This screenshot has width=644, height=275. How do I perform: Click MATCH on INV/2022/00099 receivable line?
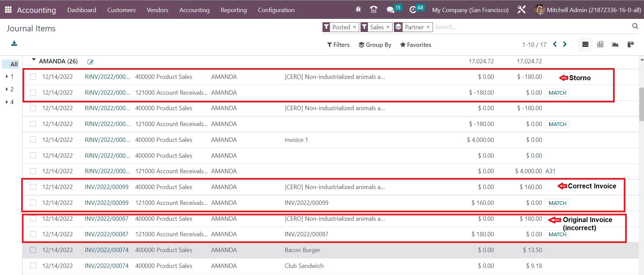(x=557, y=203)
